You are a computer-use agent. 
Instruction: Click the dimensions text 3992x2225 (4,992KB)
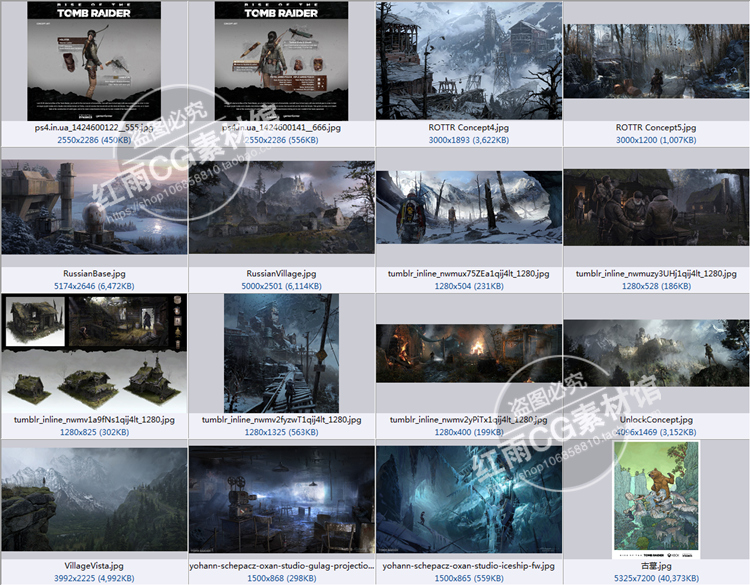[94, 578]
